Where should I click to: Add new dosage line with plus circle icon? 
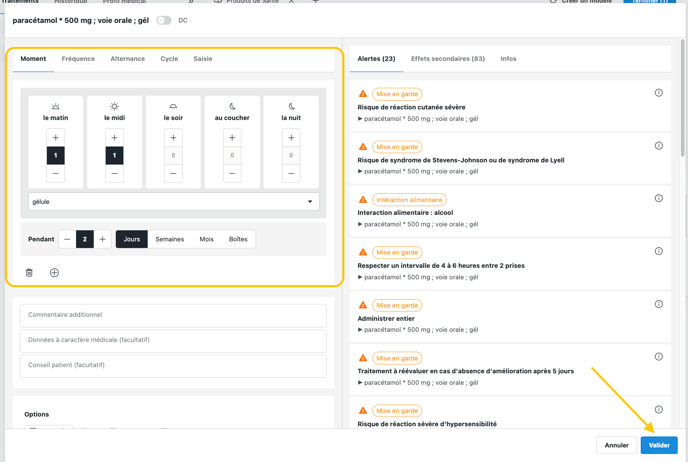(x=54, y=272)
